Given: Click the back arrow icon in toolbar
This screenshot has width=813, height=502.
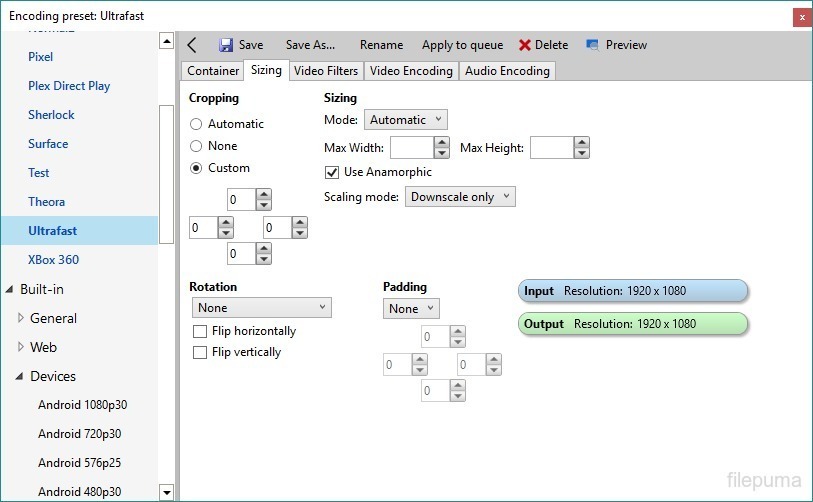Looking at the screenshot, I should click(x=192, y=45).
